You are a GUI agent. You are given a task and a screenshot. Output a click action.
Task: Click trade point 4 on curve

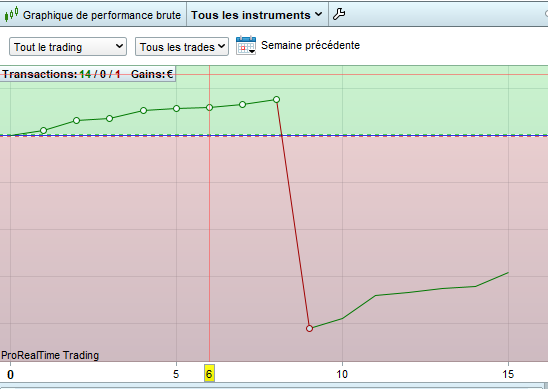tap(143, 110)
